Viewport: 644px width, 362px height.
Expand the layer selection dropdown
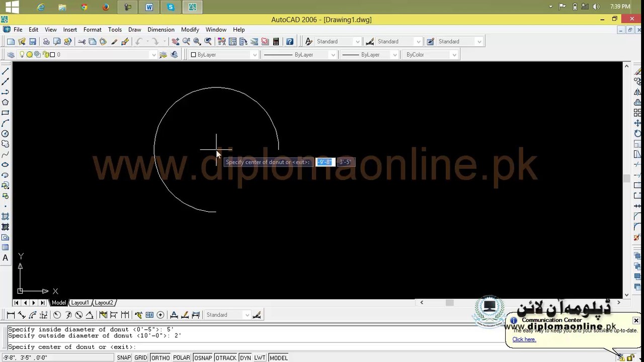pyautogui.click(x=153, y=55)
